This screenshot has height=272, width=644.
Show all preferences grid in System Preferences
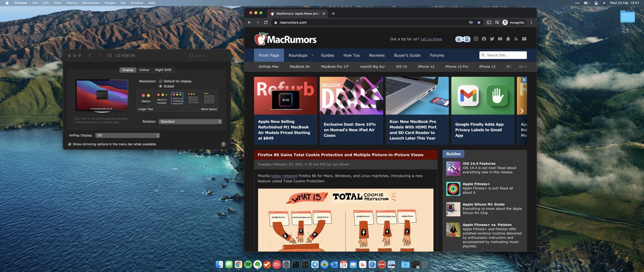point(109,56)
